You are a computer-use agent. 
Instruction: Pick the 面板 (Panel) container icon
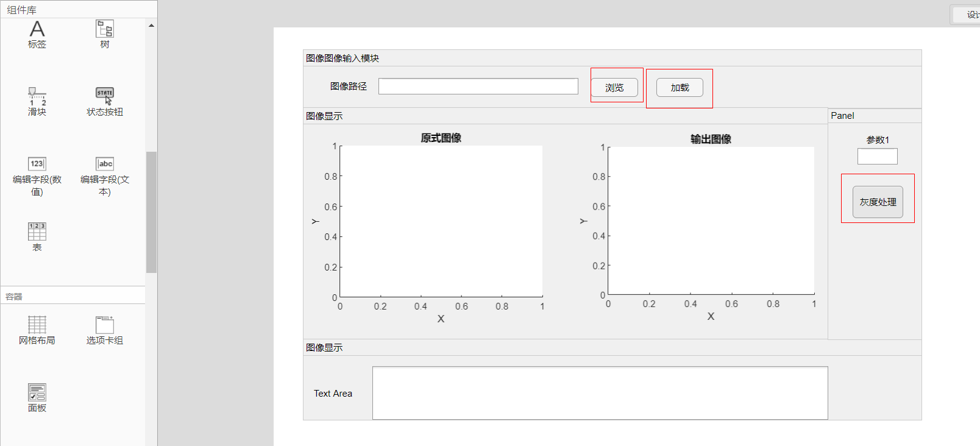tap(37, 392)
